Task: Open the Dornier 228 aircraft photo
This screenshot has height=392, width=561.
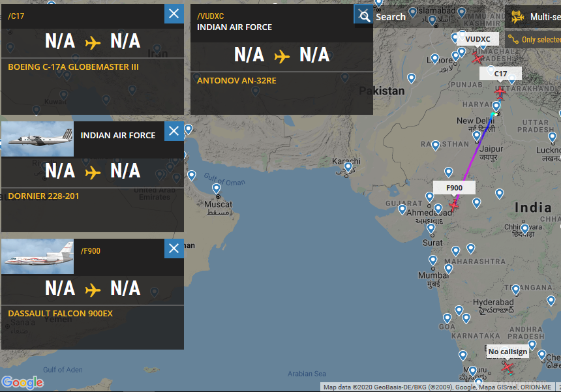Action: click(38, 139)
